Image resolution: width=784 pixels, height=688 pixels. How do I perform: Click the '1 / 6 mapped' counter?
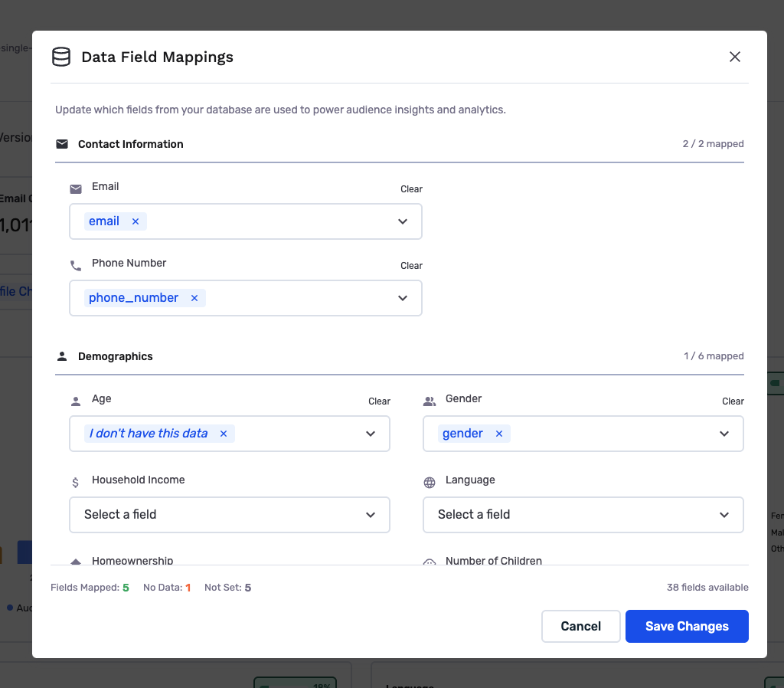pos(714,355)
